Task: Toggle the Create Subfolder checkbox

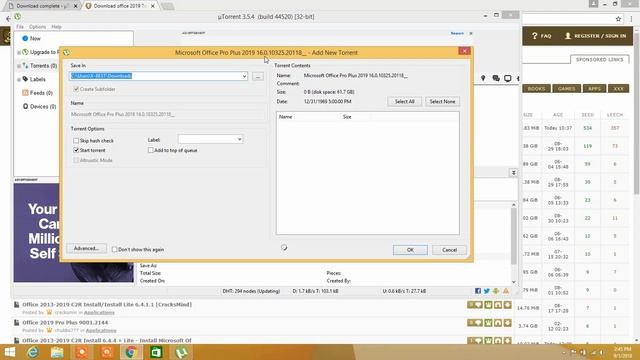Action: [76, 89]
